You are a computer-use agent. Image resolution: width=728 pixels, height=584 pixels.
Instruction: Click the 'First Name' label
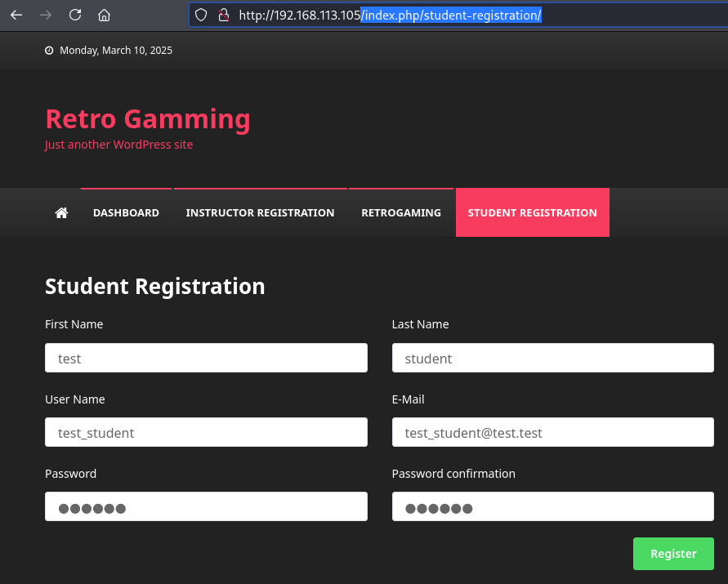click(74, 324)
